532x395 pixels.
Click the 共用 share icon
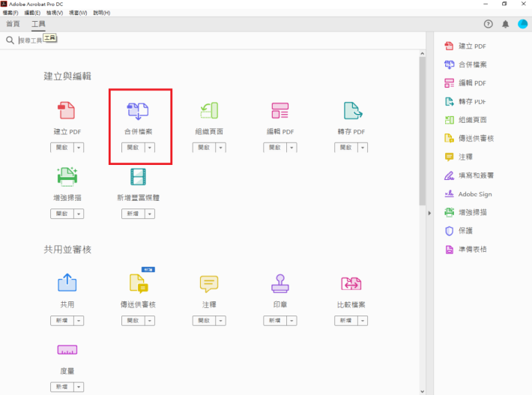[67, 283]
